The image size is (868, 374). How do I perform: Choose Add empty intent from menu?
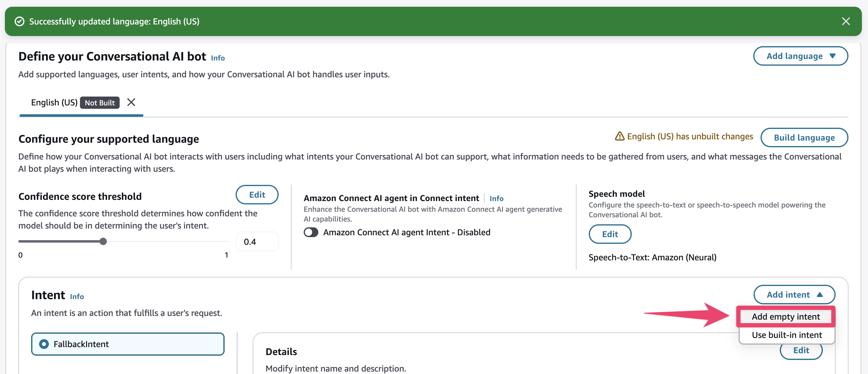(786, 316)
